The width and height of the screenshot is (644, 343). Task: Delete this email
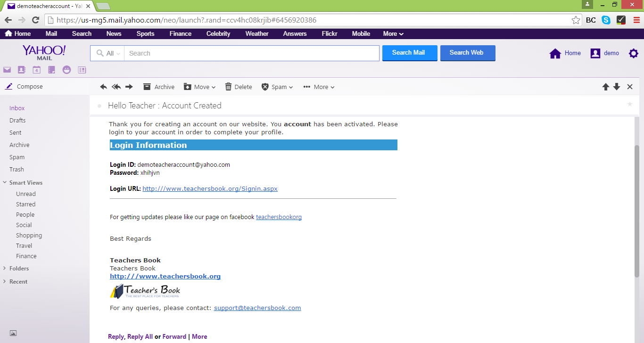pyautogui.click(x=239, y=87)
